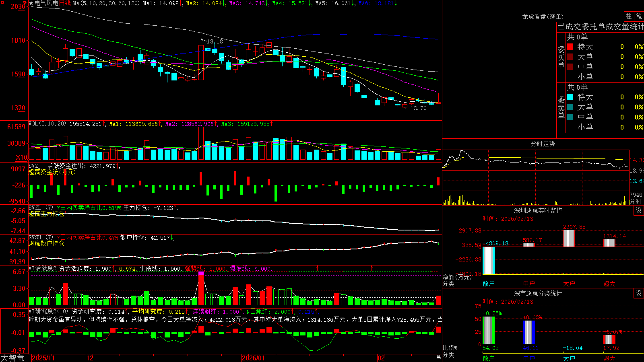Click the 大智慧 logo at bottom-left
Viewport: 644px width, 362px height.
12,358
